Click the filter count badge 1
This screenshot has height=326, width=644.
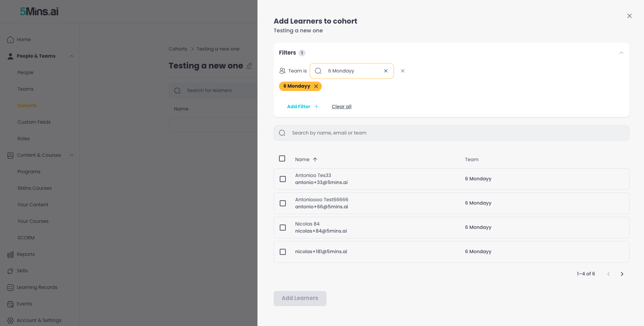click(x=302, y=53)
